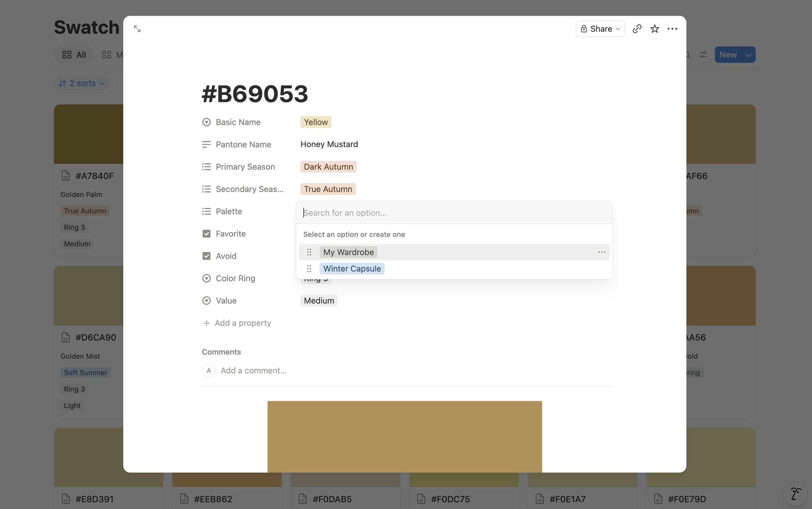Click the Golden Mist text on #D6CA90 card
Viewport: 812px width, 509px height.
click(x=80, y=356)
